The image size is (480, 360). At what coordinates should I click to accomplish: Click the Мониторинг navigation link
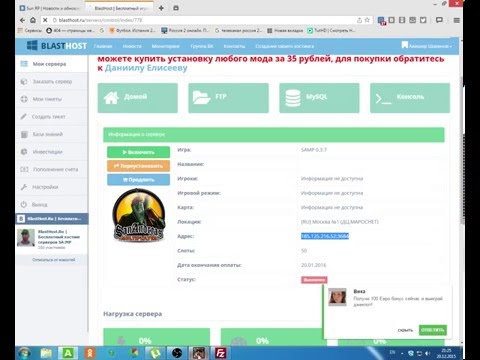coord(166,46)
